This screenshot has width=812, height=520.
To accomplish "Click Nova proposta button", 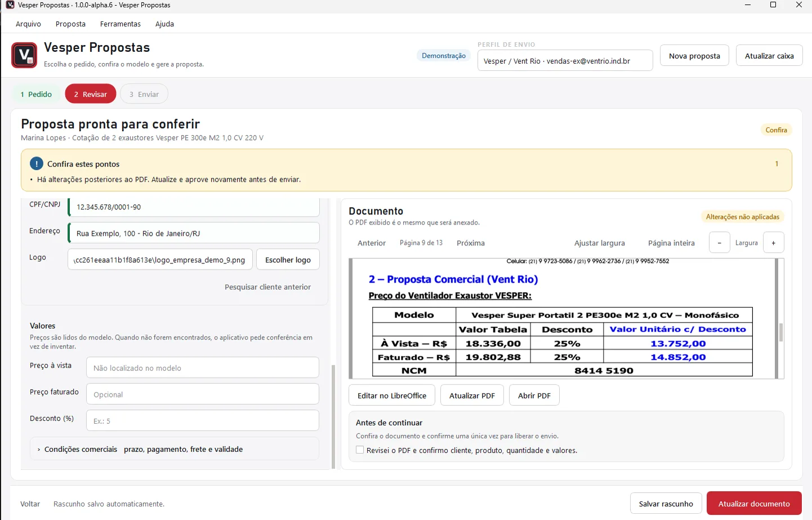I will (x=694, y=56).
